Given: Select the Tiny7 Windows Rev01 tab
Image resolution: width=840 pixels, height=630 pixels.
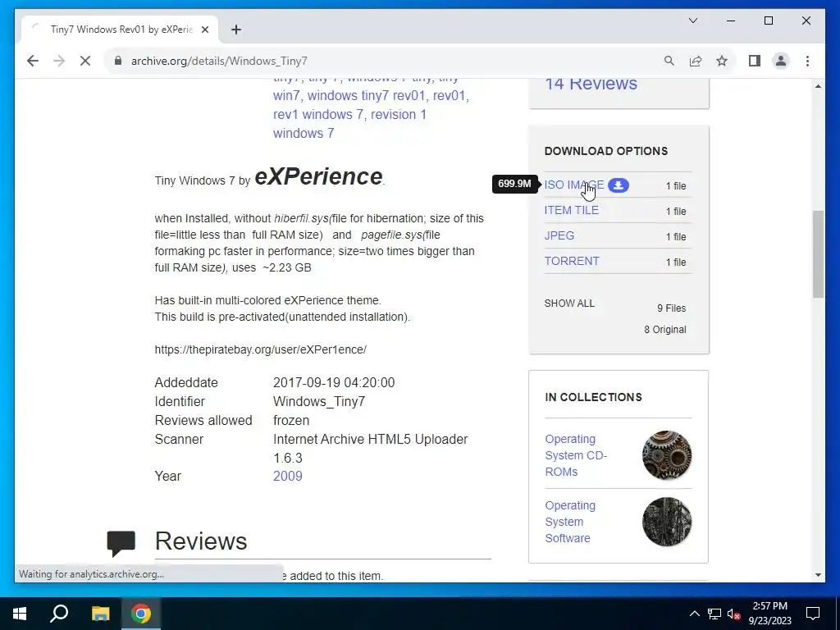Looking at the screenshot, I should pos(121,30).
